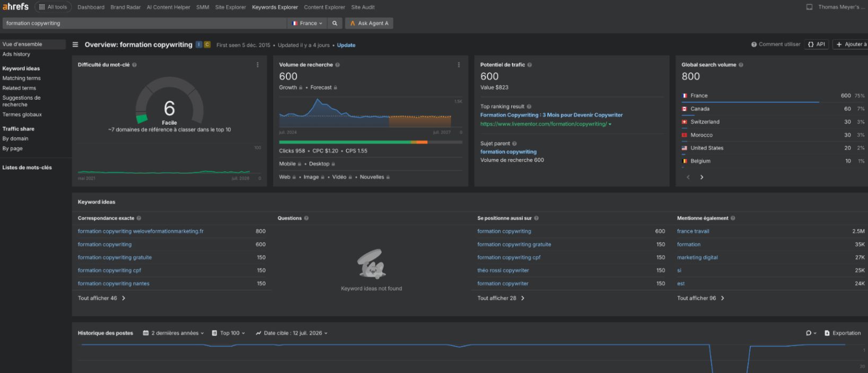
Task: Open the Dashboard menu item
Action: coord(91,7)
